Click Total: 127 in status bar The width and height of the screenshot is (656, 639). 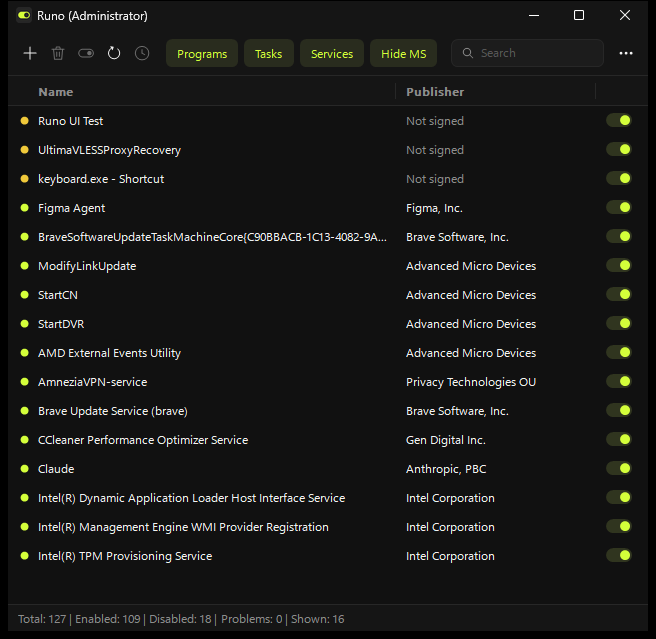pyautogui.click(x=42, y=619)
